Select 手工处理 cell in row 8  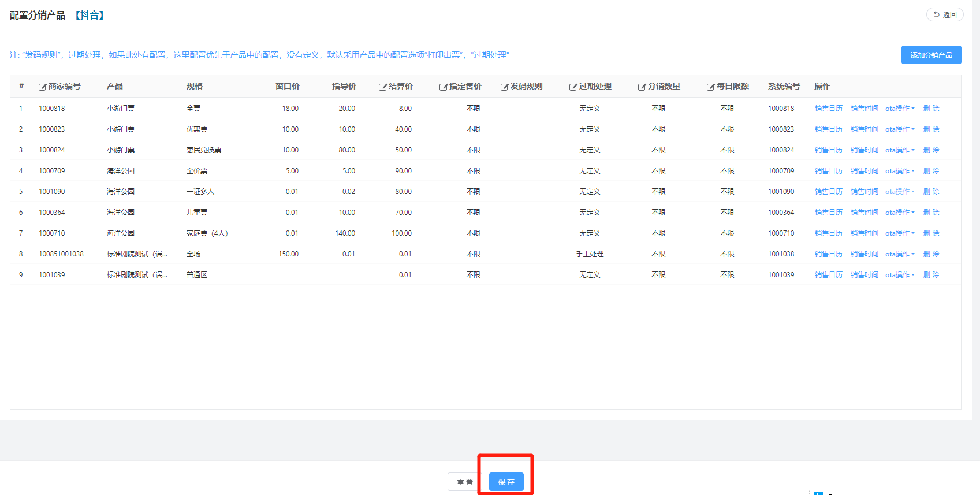tap(590, 254)
